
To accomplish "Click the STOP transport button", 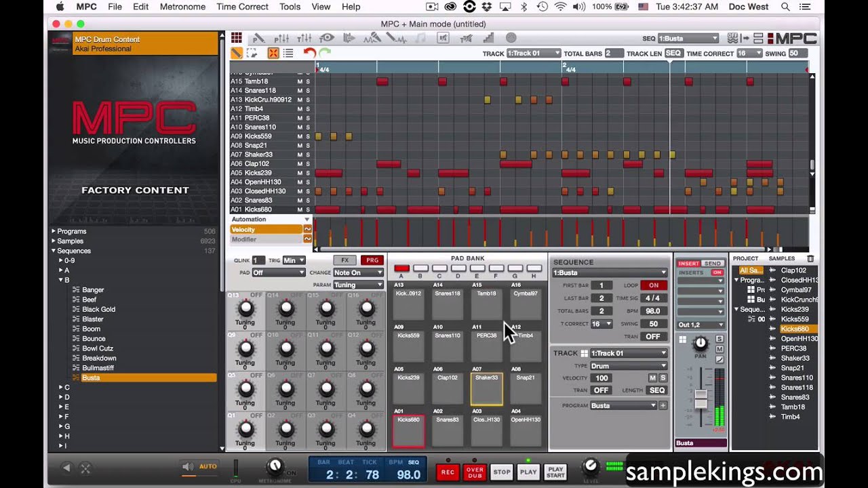I will click(501, 472).
